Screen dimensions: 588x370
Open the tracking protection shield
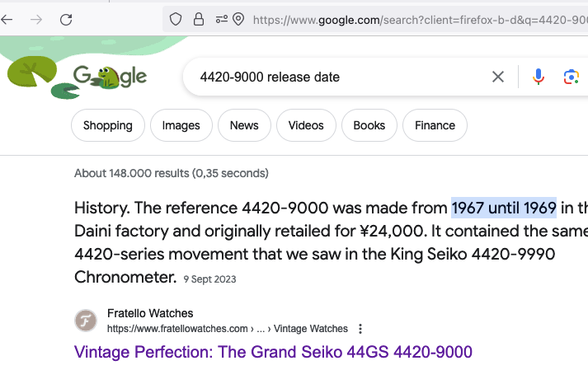176,19
